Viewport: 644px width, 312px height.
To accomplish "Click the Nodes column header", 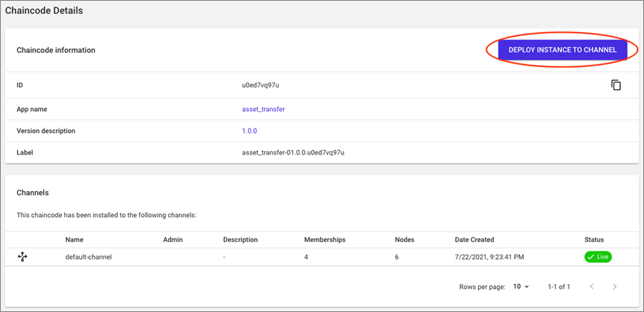I will (404, 240).
